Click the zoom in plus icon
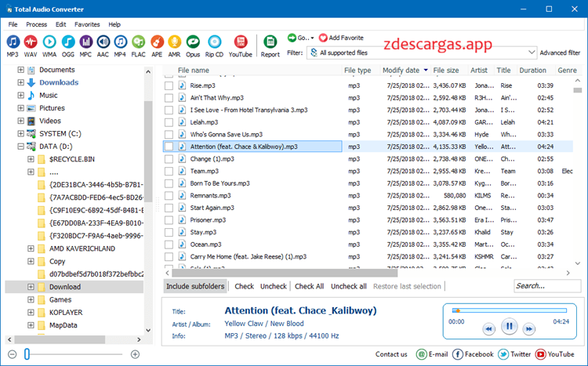The image size is (588, 366). point(135,354)
